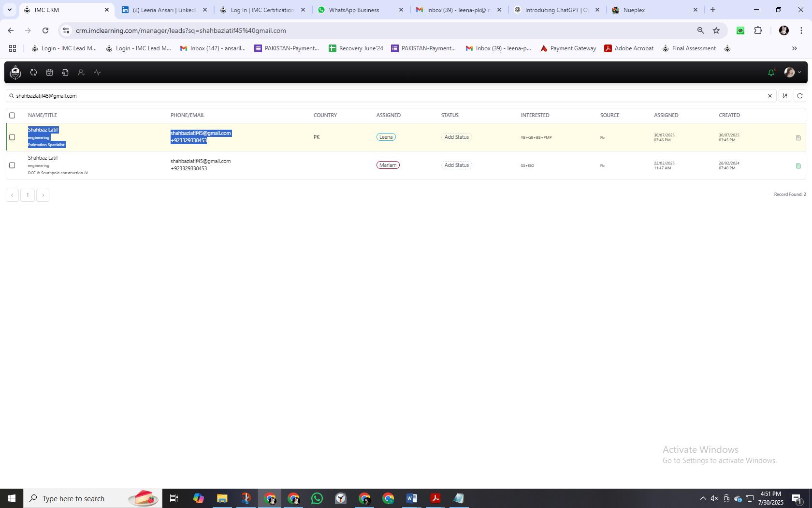Click the STATUS column header
This screenshot has width=812, height=508.
(450, 115)
